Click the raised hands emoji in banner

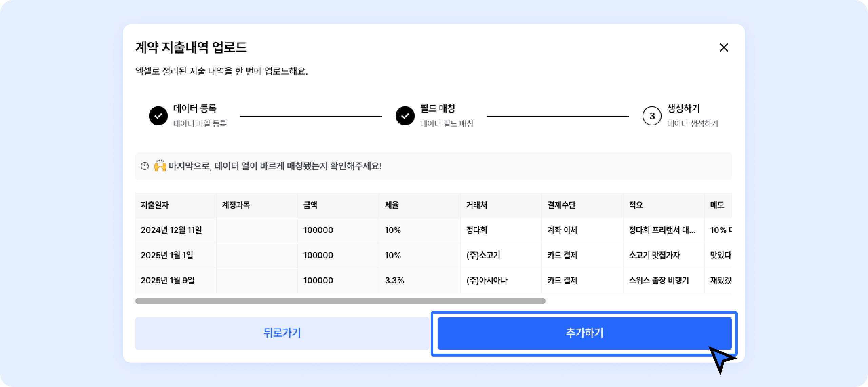click(160, 166)
